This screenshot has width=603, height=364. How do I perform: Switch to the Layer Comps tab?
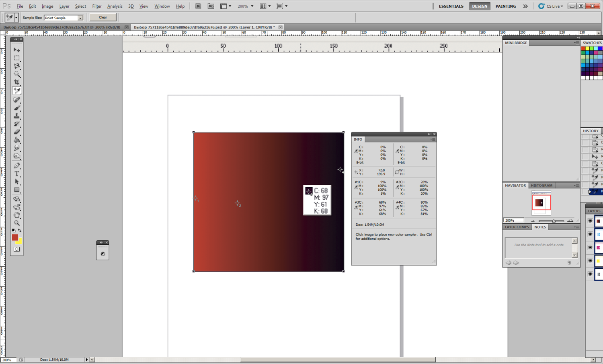517,227
